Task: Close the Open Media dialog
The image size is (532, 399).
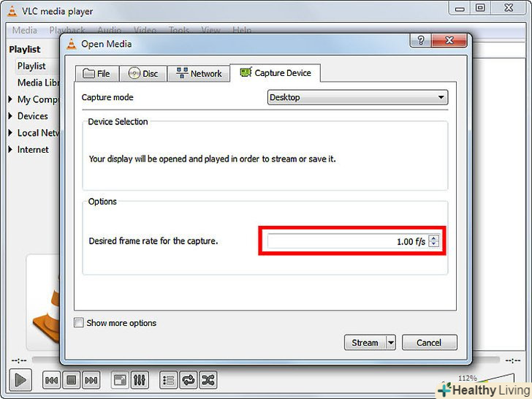Action: tap(449, 40)
